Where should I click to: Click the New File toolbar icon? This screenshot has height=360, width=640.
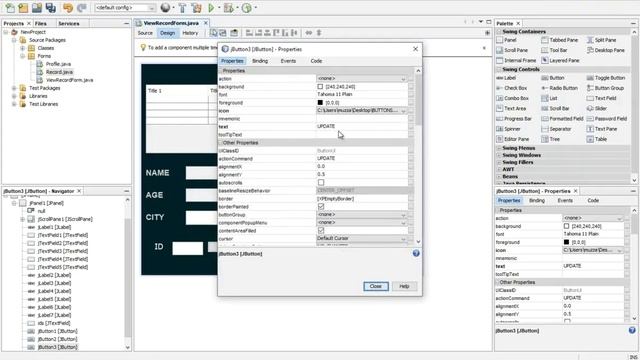coord(9,7)
